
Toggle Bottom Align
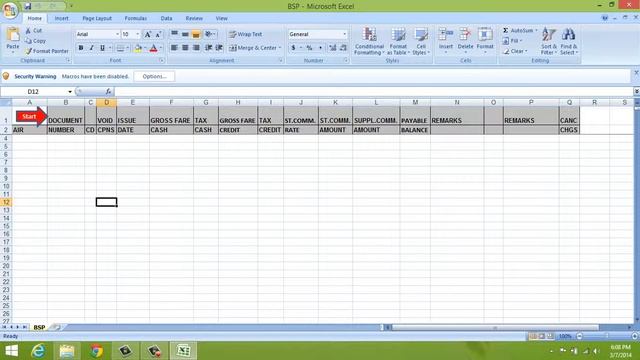pos(196,34)
